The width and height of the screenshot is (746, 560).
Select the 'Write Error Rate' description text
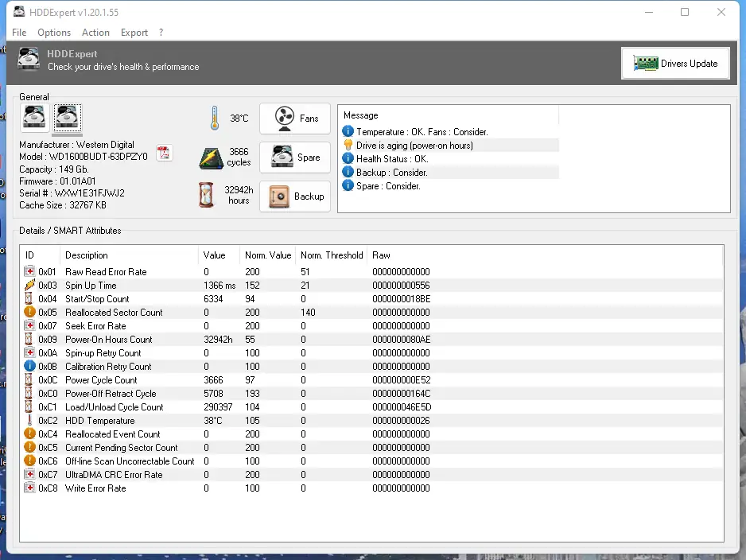point(95,488)
